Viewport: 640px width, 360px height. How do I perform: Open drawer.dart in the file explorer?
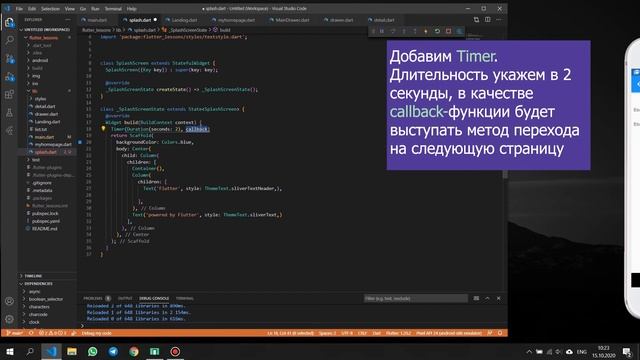47,114
